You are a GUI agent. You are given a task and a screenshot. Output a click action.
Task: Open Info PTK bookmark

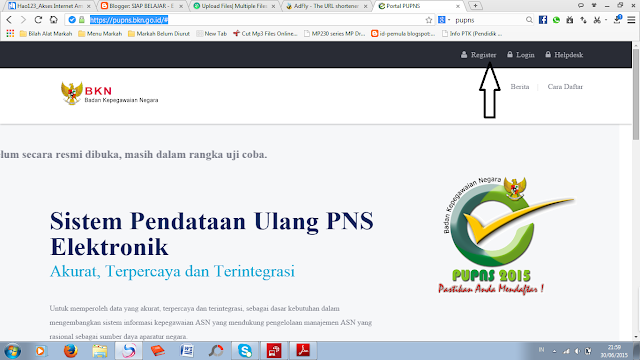pyautogui.click(x=472, y=33)
